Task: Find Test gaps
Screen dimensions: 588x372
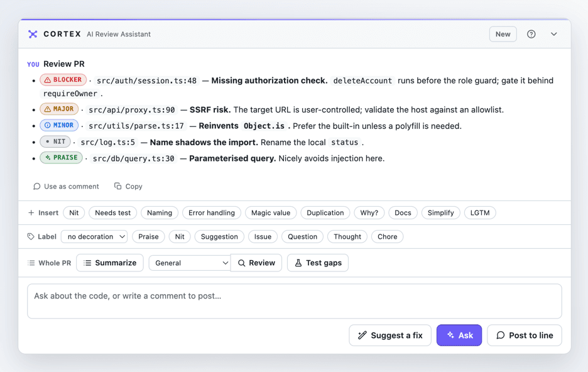Action: [318, 263]
